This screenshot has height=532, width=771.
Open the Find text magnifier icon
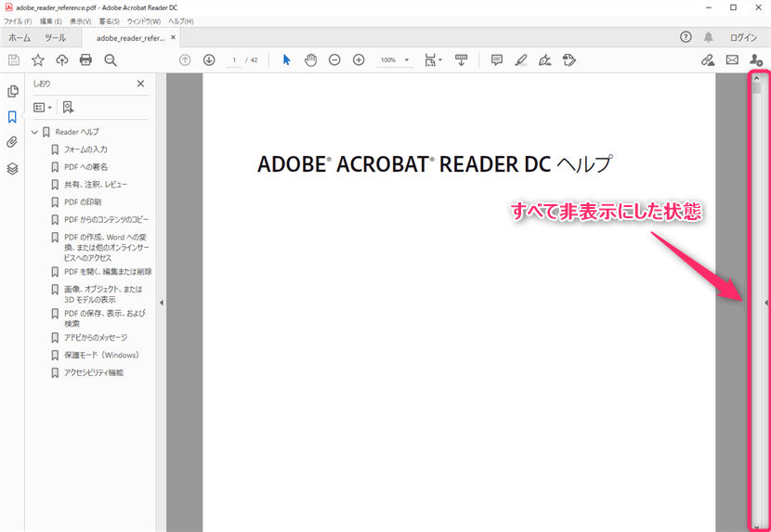(x=111, y=60)
